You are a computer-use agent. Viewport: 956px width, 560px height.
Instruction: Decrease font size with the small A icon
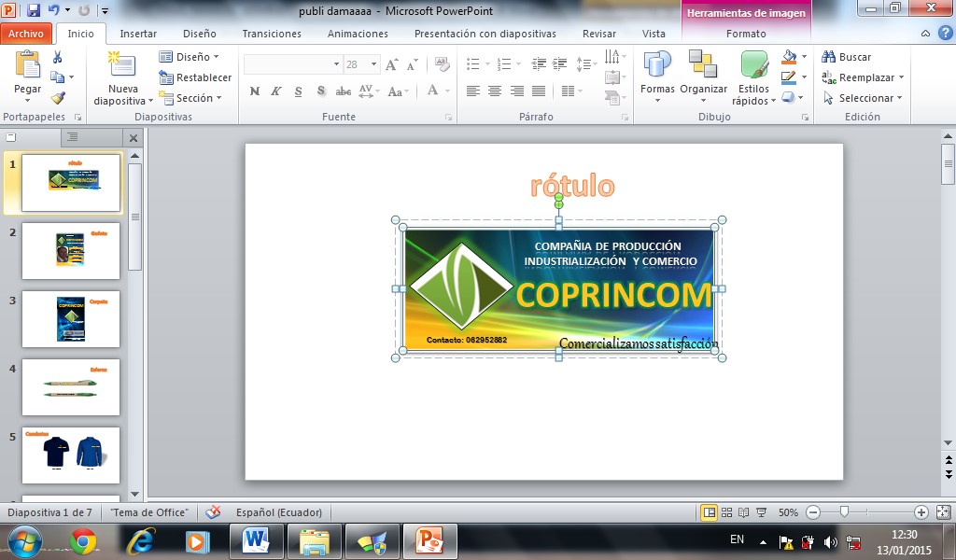[413, 64]
